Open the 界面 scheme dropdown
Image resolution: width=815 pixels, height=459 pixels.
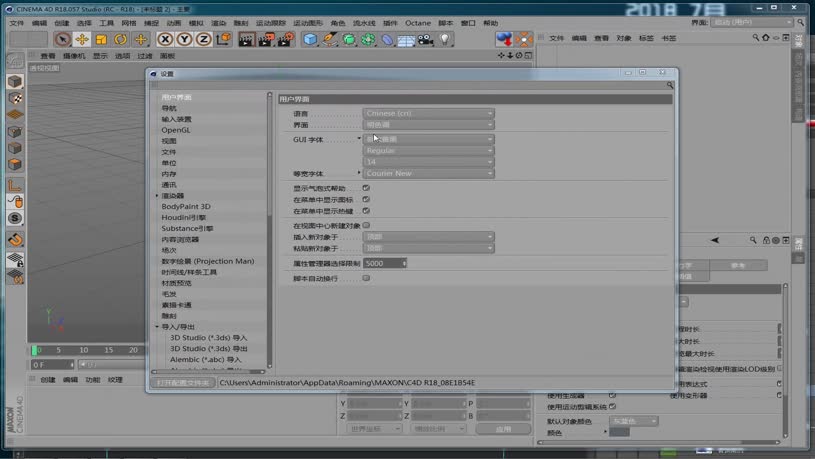[x=428, y=125]
